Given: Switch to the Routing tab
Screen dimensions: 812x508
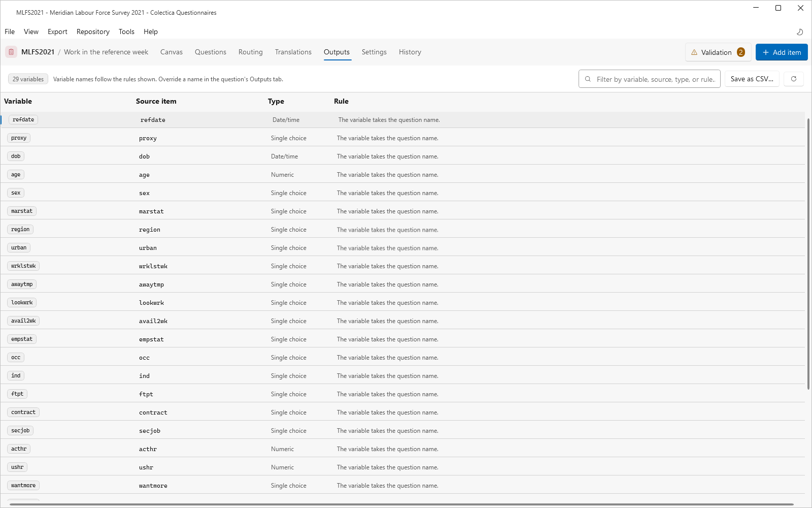Looking at the screenshot, I should point(251,52).
